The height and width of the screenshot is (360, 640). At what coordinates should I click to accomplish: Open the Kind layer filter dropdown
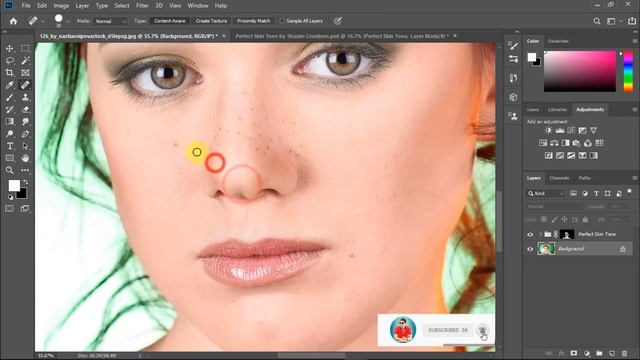click(546, 193)
